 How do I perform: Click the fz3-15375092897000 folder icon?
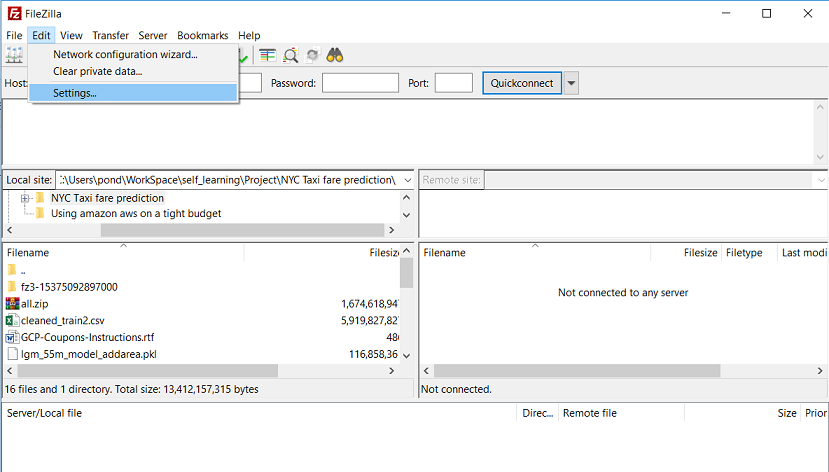click(12, 287)
